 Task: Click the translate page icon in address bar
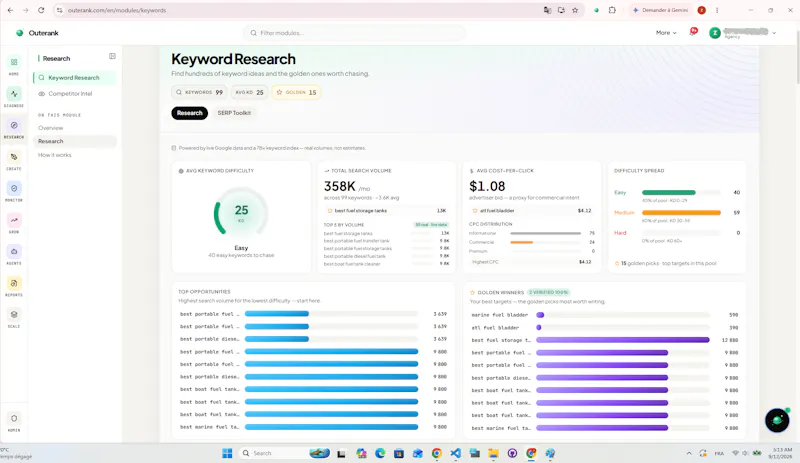tap(547, 10)
